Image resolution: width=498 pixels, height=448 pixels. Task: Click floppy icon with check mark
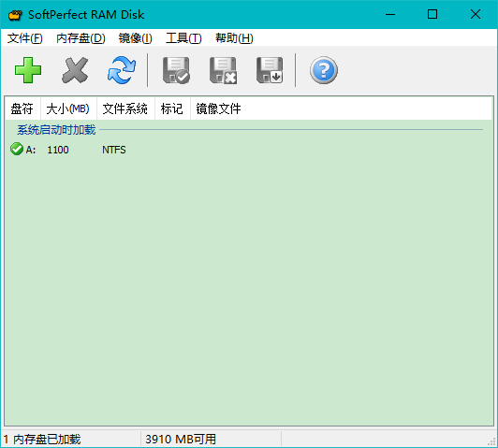click(176, 70)
